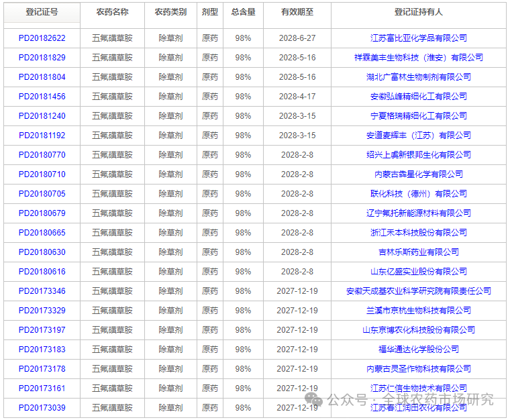This screenshot has width=510, height=420.
Task: Open registration PD20181829
Action: [x=42, y=58]
